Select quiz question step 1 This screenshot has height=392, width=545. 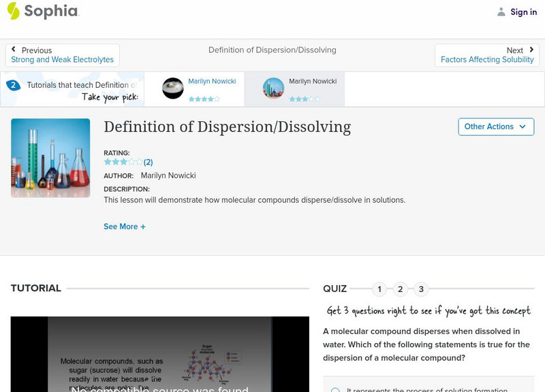tap(379, 289)
